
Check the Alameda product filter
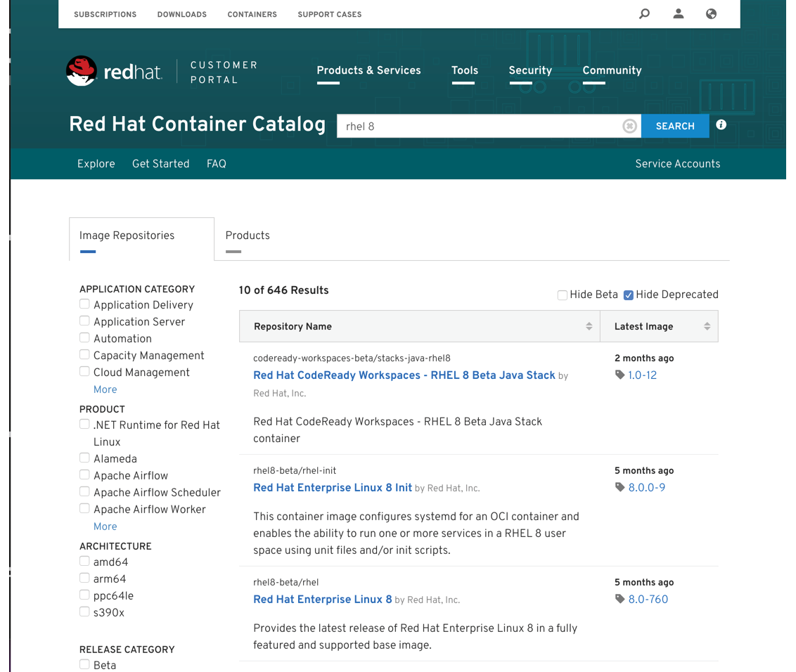[x=84, y=458]
